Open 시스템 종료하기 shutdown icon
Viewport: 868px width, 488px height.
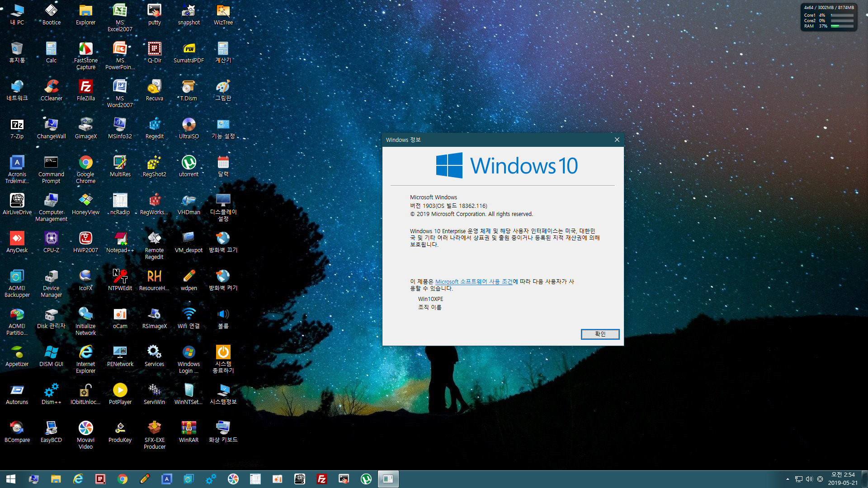point(223,359)
